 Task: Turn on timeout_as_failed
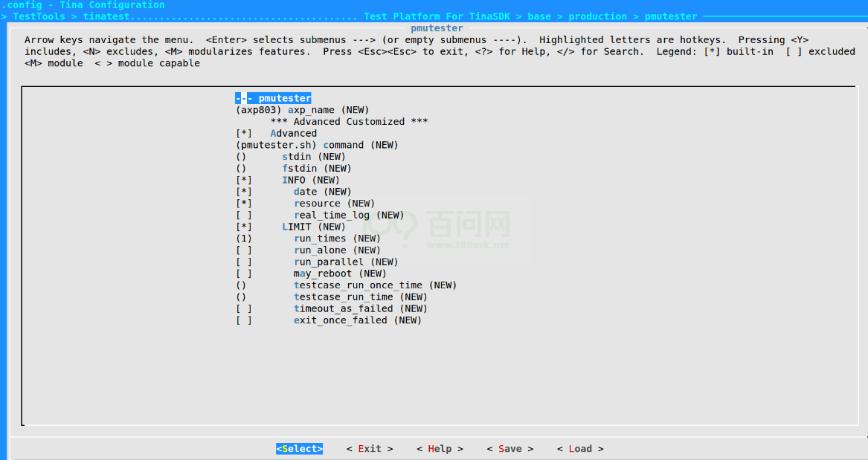point(244,308)
